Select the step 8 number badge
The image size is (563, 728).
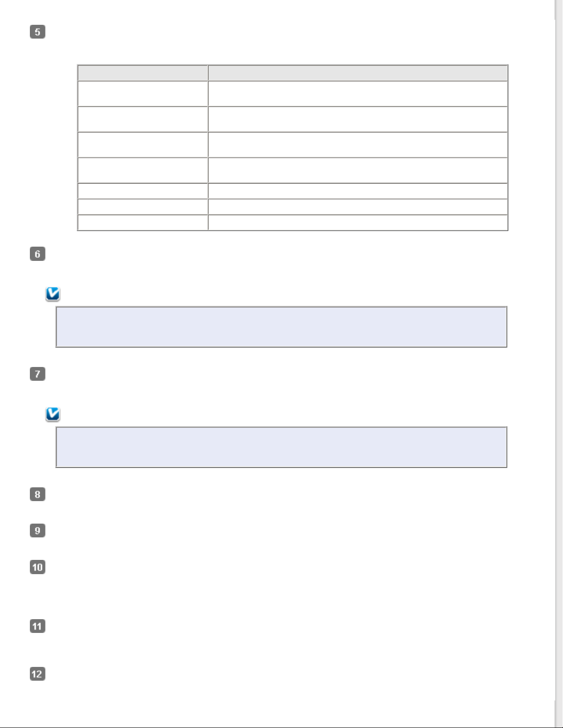pyautogui.click(x=38, y=494)
